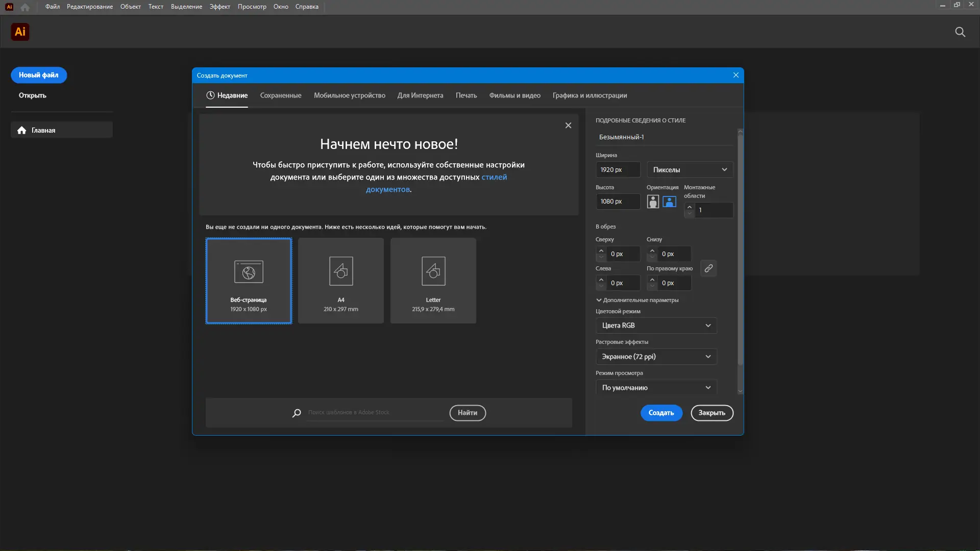
Task: Select portrait orientation icon
Action: [653, 202]
